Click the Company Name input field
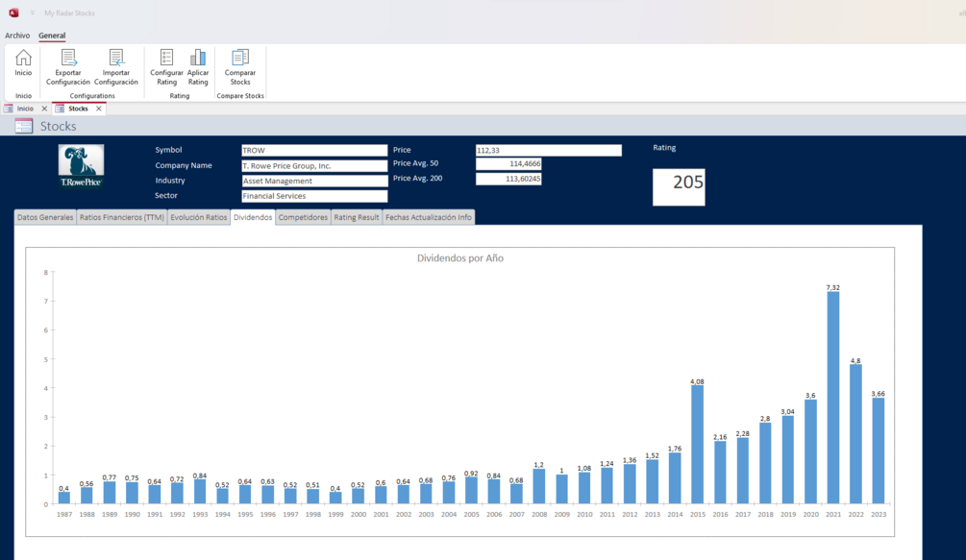 pos(314,166)
